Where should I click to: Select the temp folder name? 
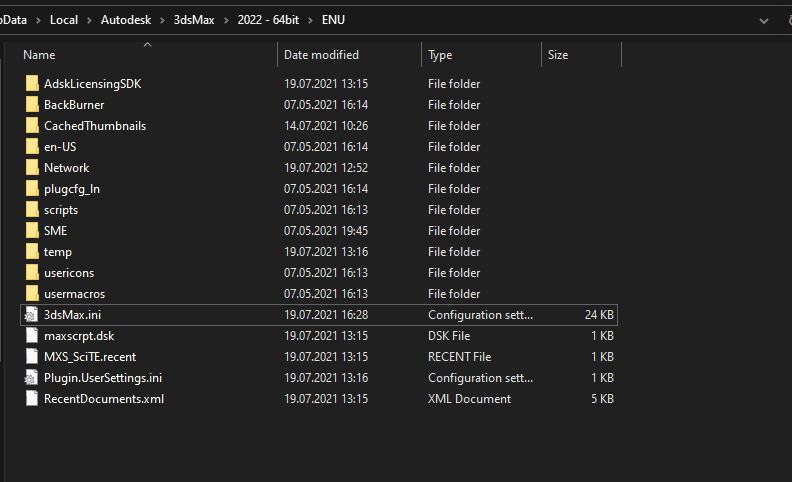click(x=58, y=252)
